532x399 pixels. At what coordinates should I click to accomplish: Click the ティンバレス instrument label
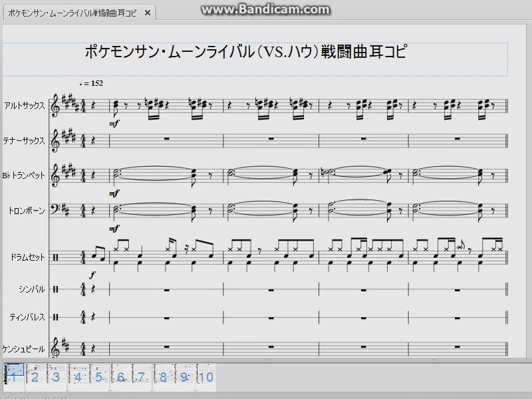point(27,317)
